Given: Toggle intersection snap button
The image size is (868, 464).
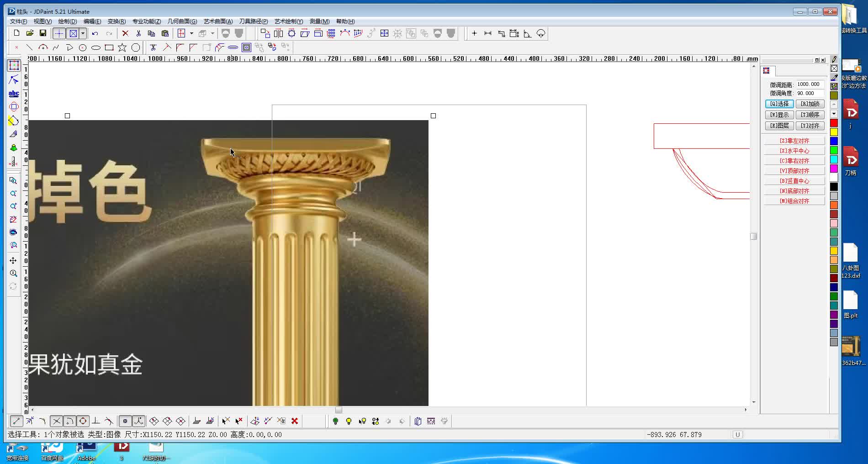Looking at the screenshot, I should click(56, 421).
